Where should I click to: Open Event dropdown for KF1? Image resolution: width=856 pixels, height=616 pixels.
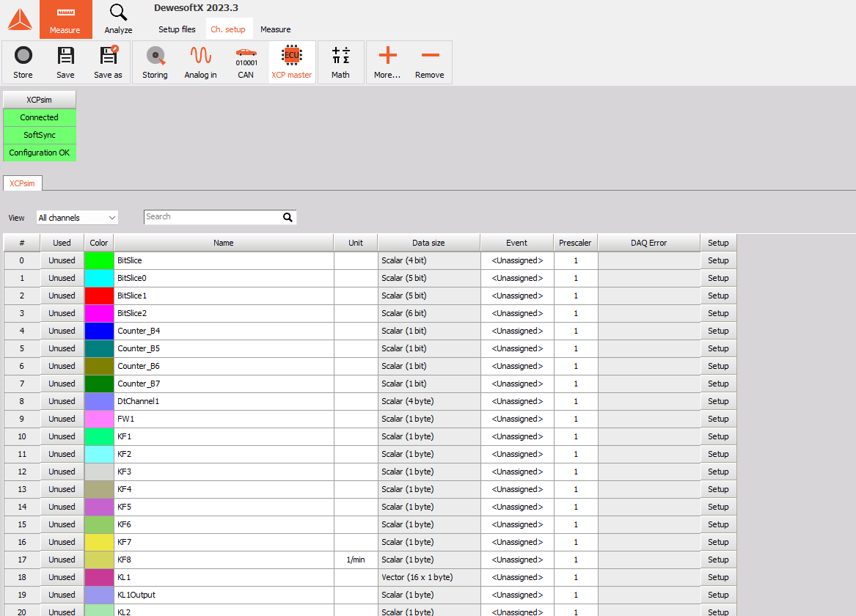coord(517,436)
